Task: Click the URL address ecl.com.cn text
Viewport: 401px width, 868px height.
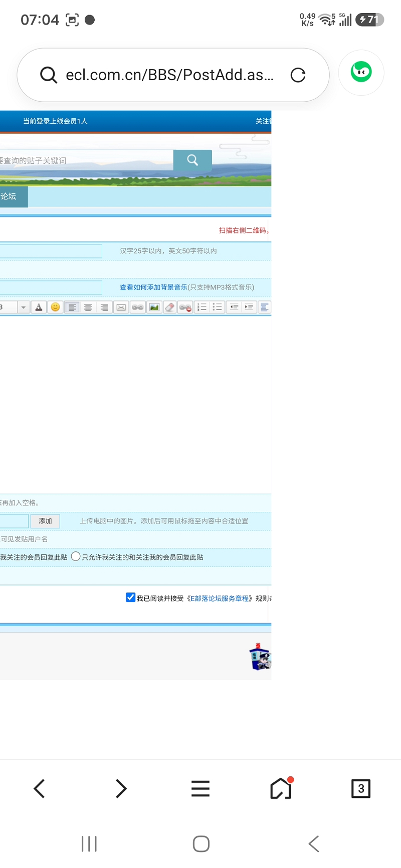Action: point(170,75)
